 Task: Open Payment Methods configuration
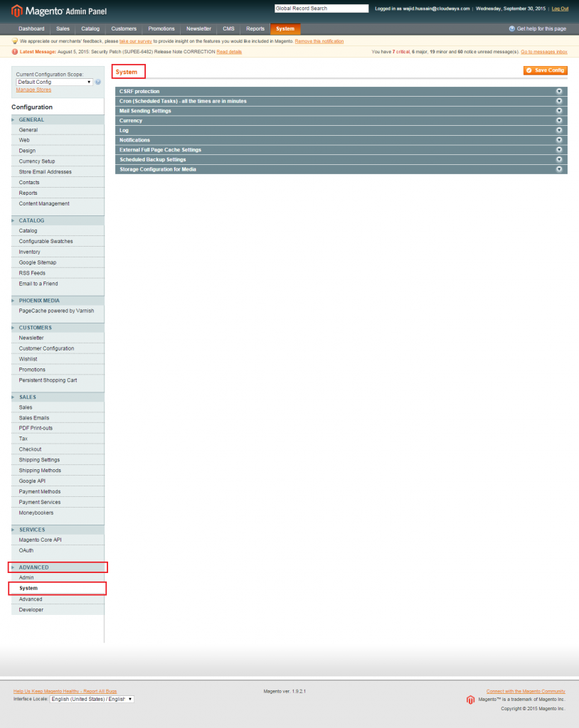58,492
